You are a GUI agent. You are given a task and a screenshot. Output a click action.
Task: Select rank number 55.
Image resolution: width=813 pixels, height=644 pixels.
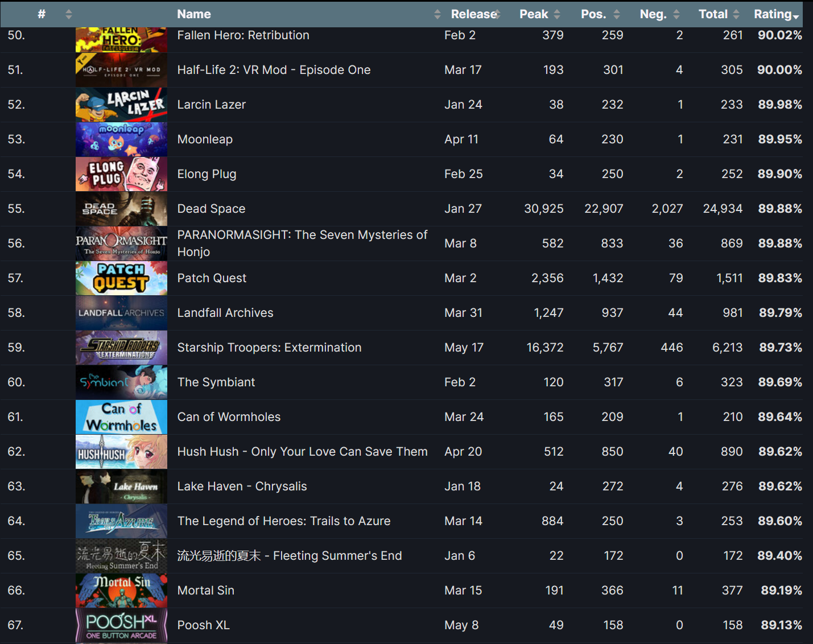(x=16, y=209)
